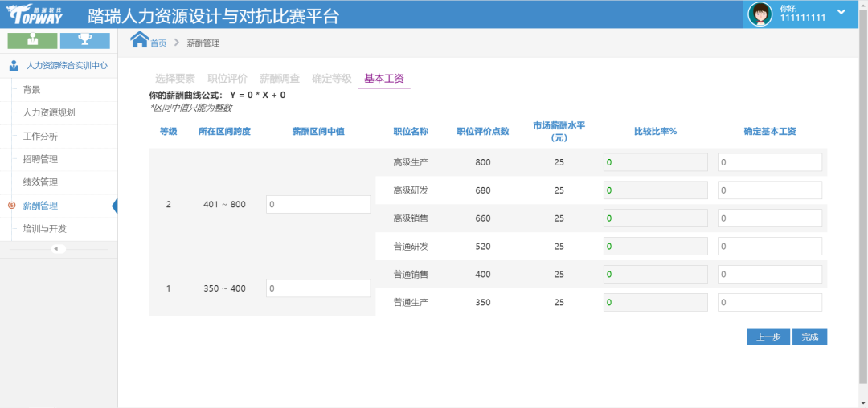The width and height of the screenshot is (868, 408).
Task: Select 招聘管理 in the sidebar
Action: [x=40, y=159]
